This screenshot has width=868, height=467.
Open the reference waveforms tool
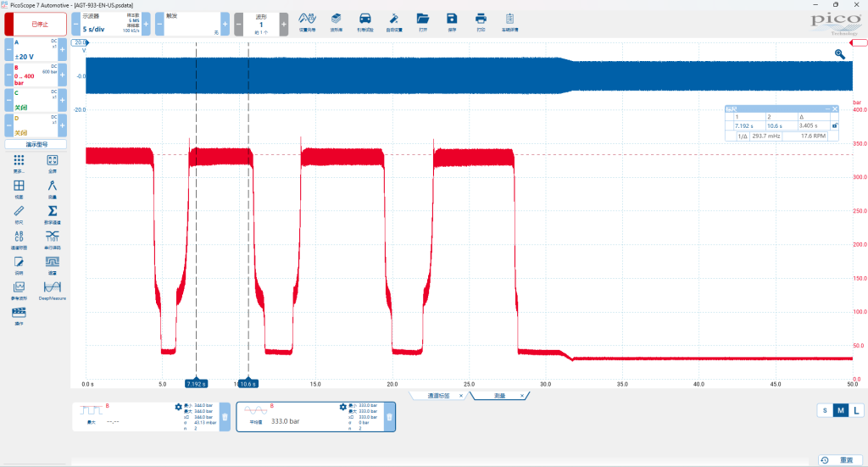[x=19, y=290]
